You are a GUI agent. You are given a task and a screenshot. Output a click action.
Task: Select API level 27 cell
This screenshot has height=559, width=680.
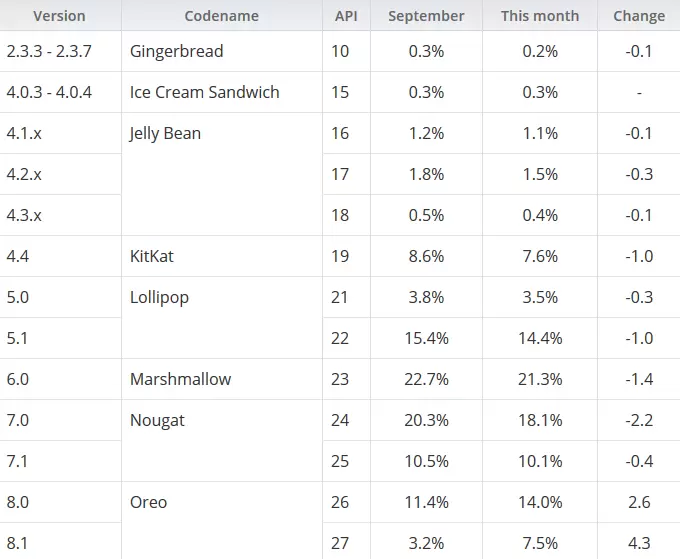click(341, 543)
